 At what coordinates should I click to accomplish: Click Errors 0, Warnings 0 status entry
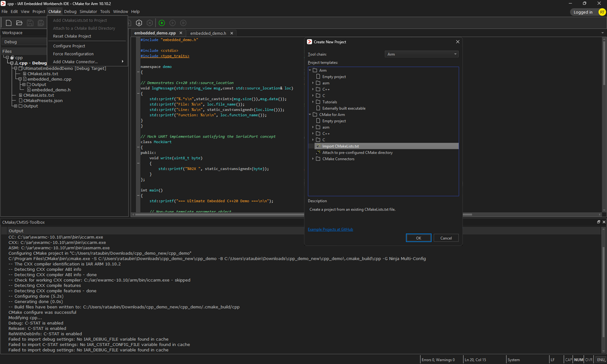click(438, 359)
